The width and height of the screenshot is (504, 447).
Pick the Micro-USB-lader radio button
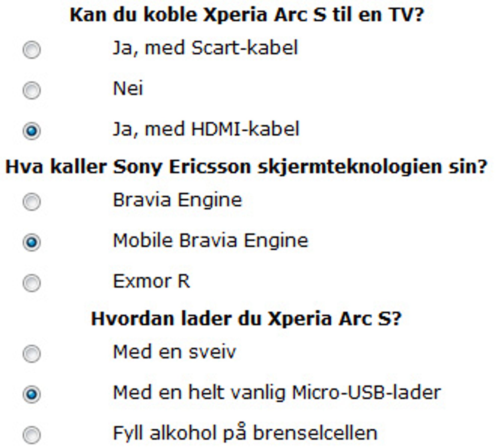(31, 394)
